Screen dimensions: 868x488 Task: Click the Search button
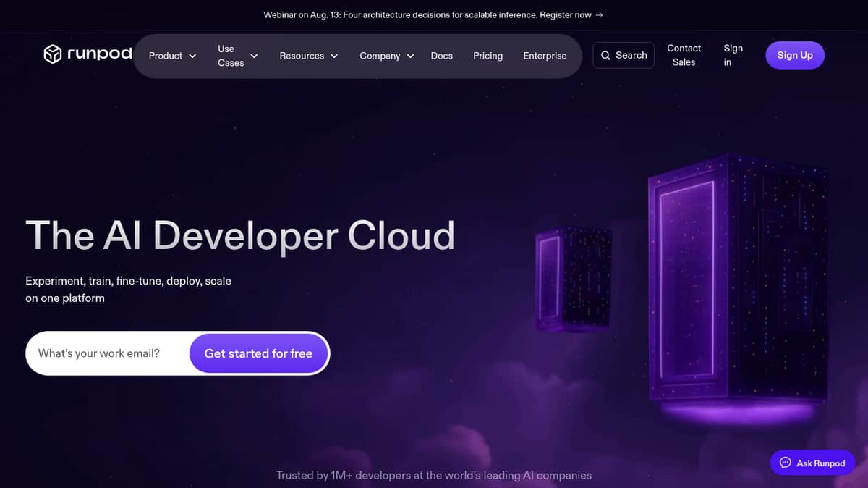click(x=624, y=55)
